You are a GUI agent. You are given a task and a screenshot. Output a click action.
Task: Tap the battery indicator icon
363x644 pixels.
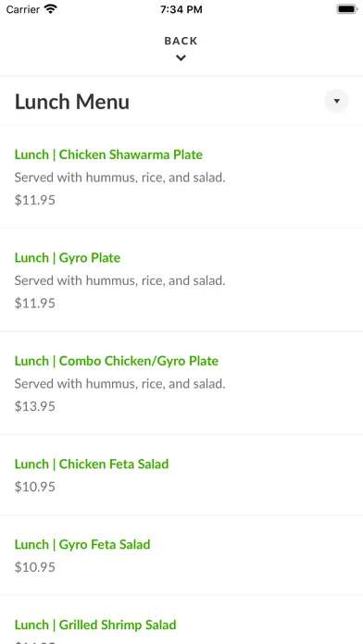[x=347, y=9]
